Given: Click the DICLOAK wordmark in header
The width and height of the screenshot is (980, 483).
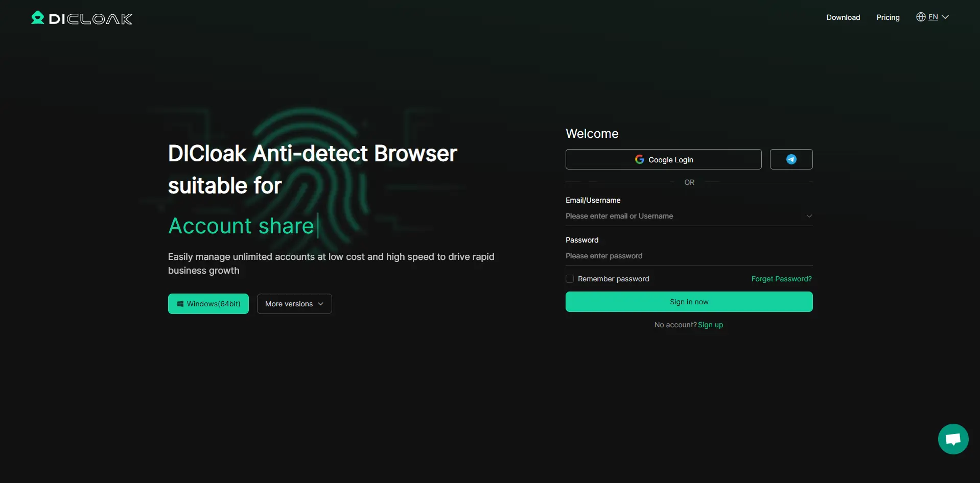Looking at the screenshot, I should (x=90, y=19).
